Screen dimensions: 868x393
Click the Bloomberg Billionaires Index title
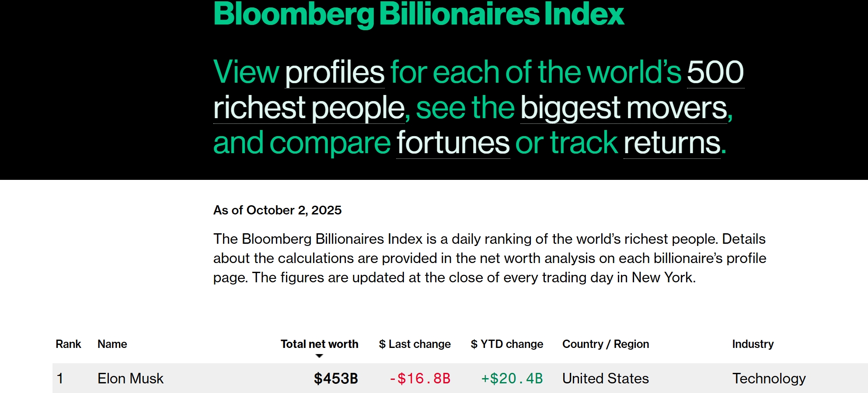tap(418, 14)
